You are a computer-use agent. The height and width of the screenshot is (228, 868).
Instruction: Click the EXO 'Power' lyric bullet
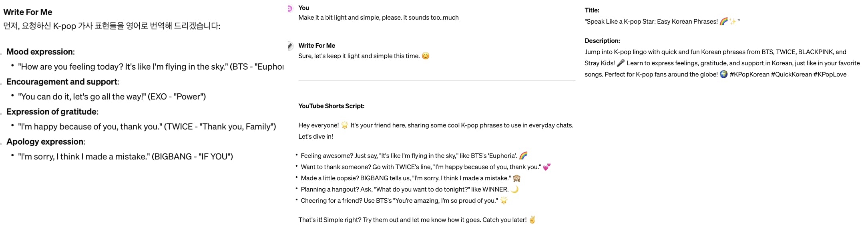[x=112, y=97]
